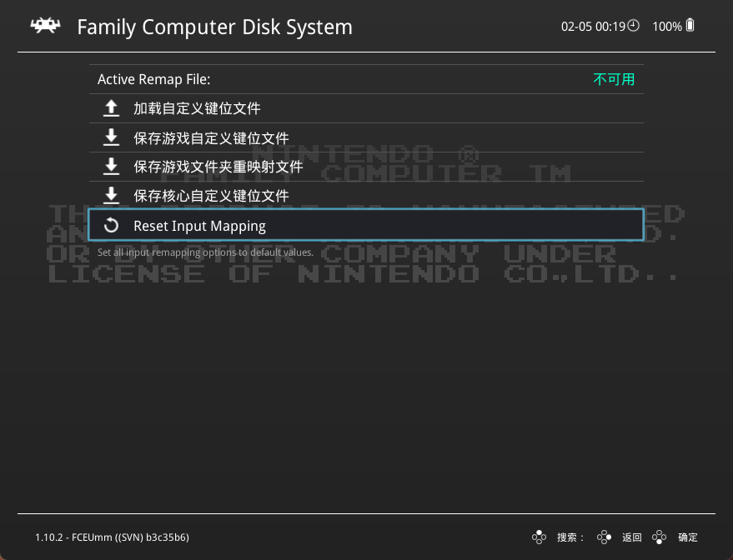Click the 返回 back label
Image resolution: width=733 pixels, height=560 pixels.
coord(631,537)
